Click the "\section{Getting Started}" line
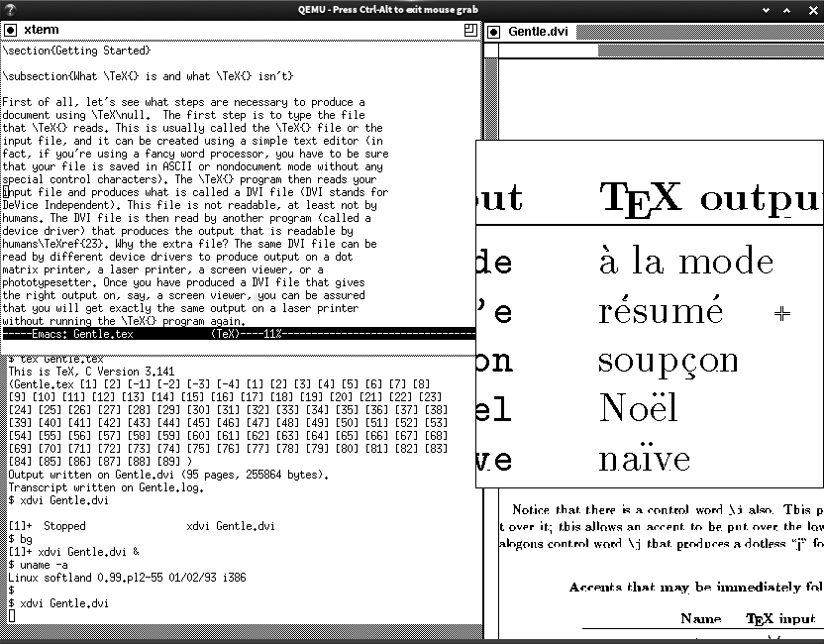This screenshot has height=644, width=824. 76,51
